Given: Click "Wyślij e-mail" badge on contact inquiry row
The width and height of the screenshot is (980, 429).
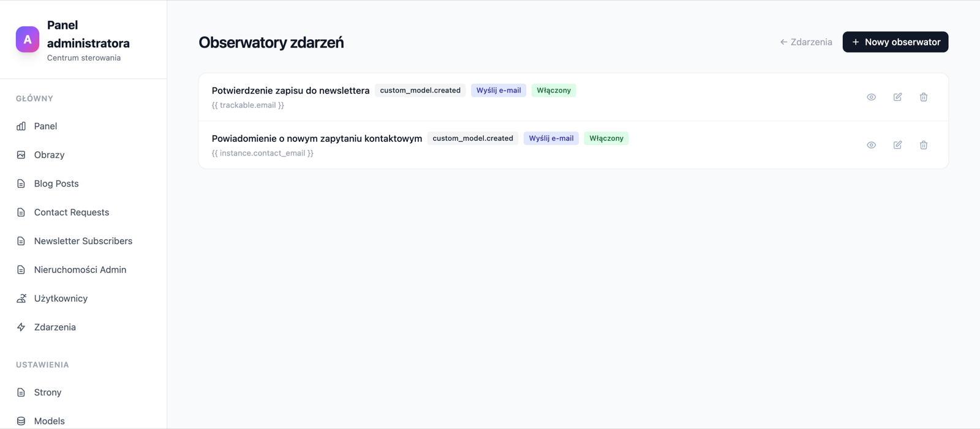Looking at the screenshot, I should (x=551, y=138).
